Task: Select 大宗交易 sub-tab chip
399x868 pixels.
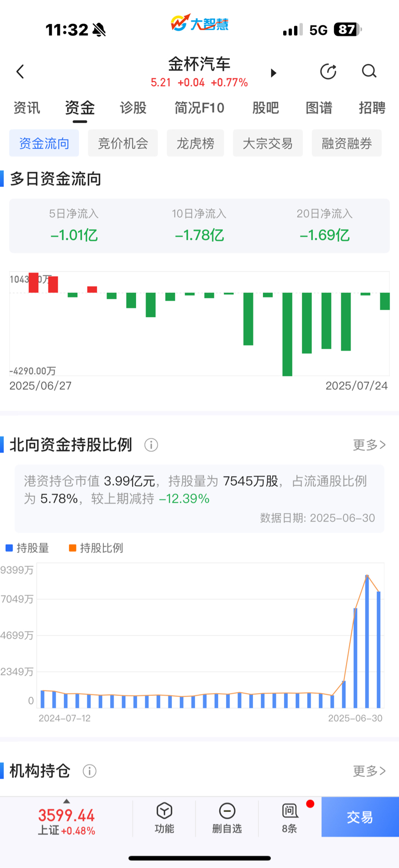Action: [x=268, y=143]
